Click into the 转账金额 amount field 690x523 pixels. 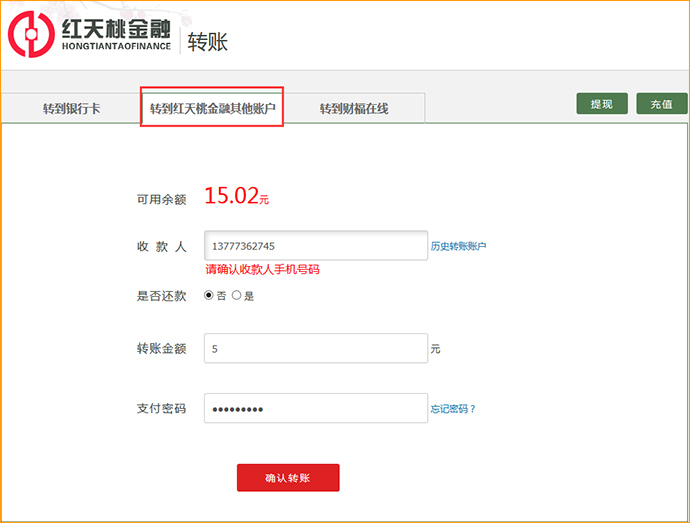pyautogui.click(x=316, y=348)
